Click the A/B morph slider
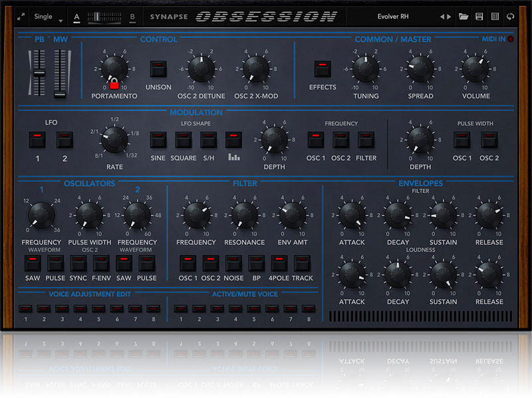 [x=104, y=17]
